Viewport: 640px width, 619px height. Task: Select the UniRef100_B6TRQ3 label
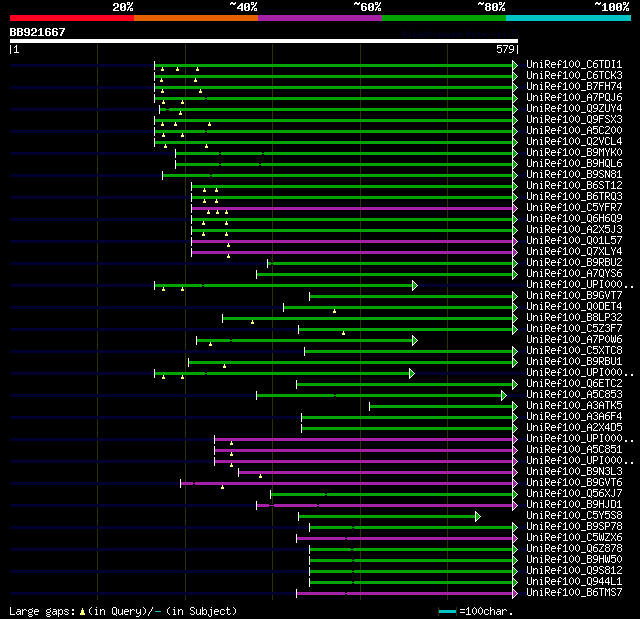tap(574, 197)
